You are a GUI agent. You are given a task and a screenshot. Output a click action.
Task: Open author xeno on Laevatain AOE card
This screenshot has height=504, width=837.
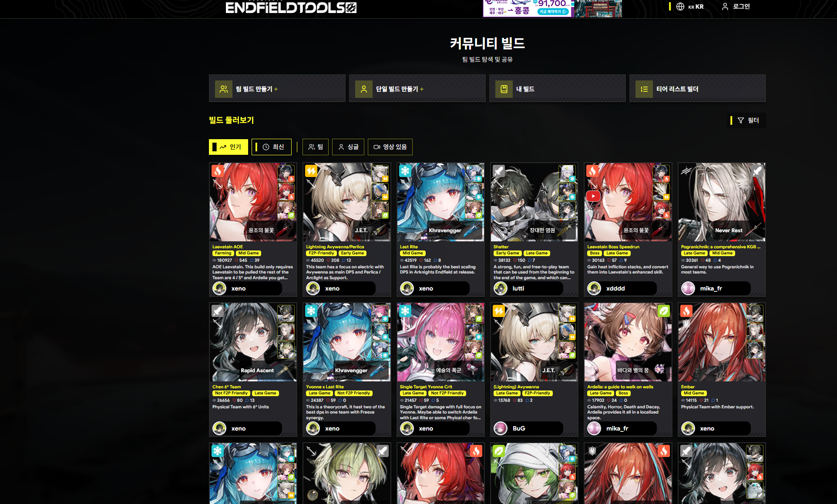tap(238, 288)
